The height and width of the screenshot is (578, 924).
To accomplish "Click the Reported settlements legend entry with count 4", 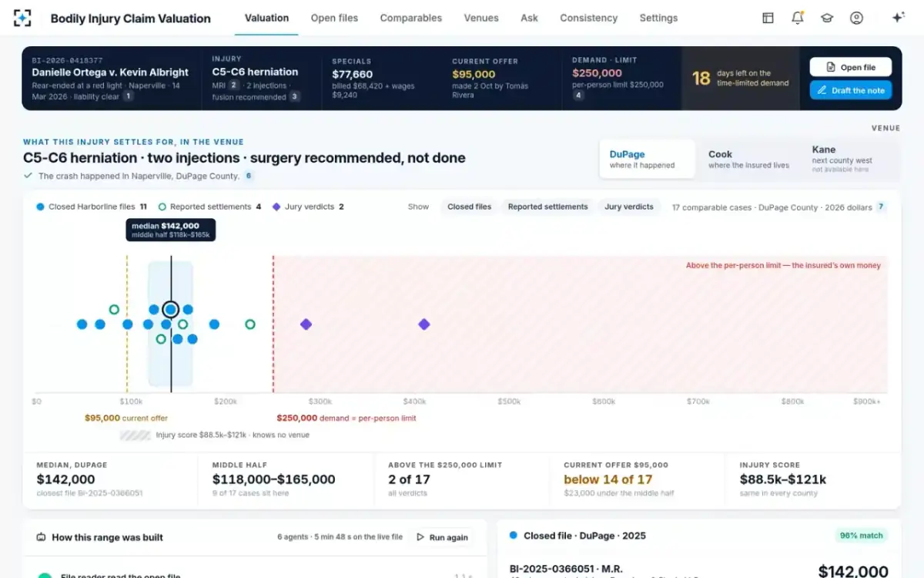I will click(209, 207).
